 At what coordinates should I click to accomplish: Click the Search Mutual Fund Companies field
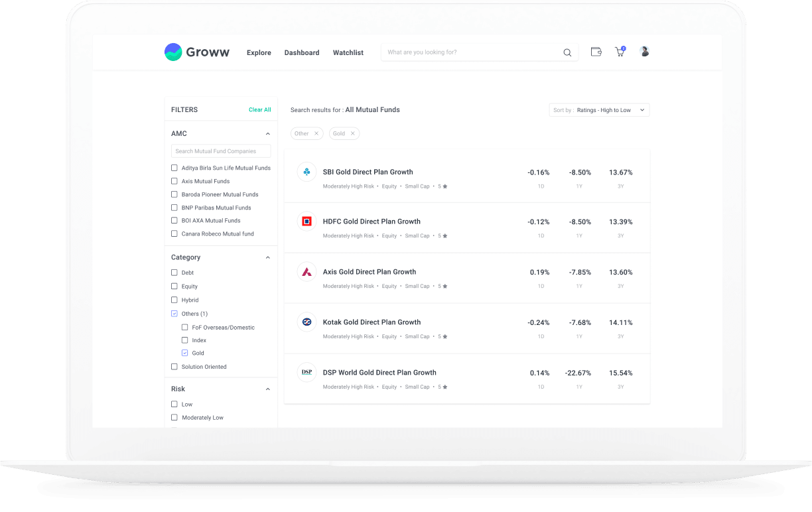point(221,151)
